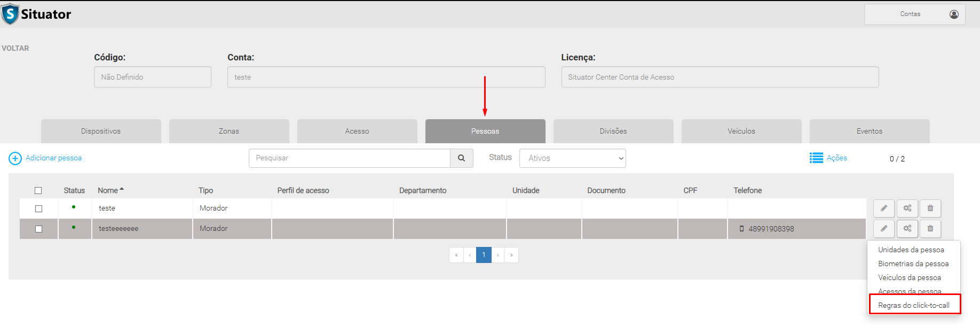Viewport: 980px width, 333px height.
Task: Click the pencil edit icon for teste
Action: (884, 208)
